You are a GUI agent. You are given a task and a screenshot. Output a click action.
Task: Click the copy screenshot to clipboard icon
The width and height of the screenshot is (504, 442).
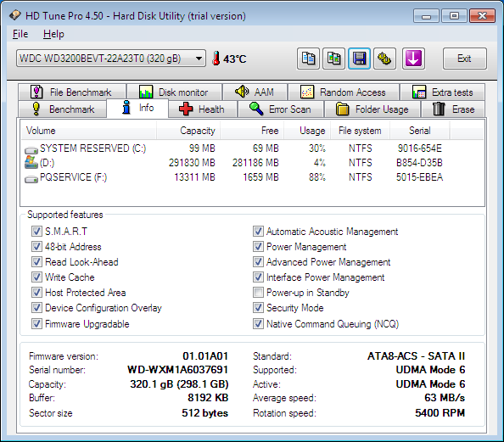pos(333,59)
